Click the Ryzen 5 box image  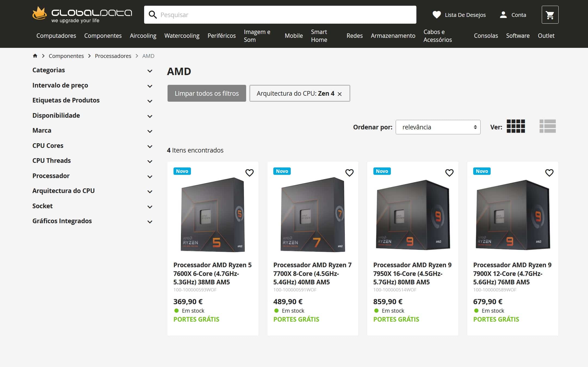pyautogui.click(x=213, y=214)
